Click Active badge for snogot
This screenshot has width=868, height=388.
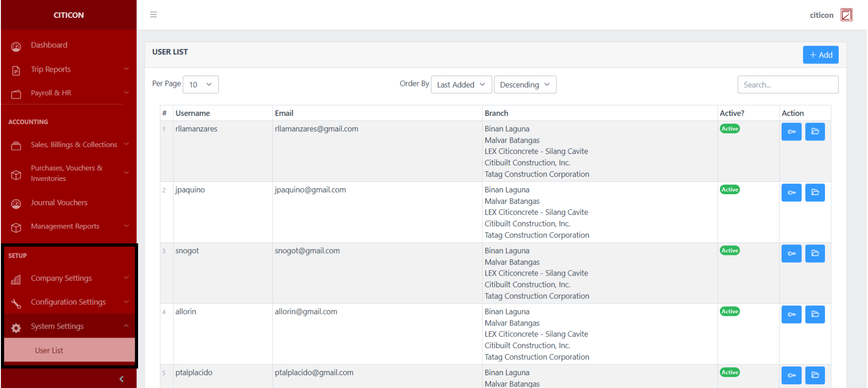point(729,250)
